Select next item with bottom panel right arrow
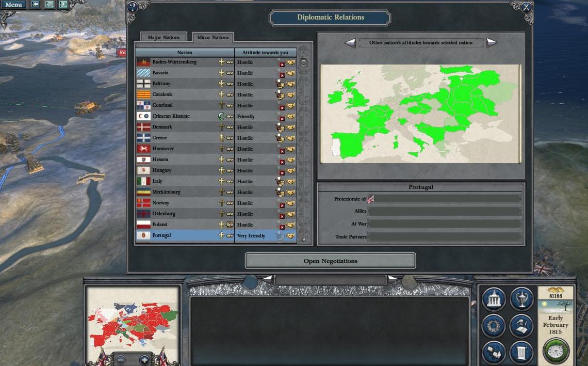The width and height of the screenshot is (588, 366). coord(393,279)
